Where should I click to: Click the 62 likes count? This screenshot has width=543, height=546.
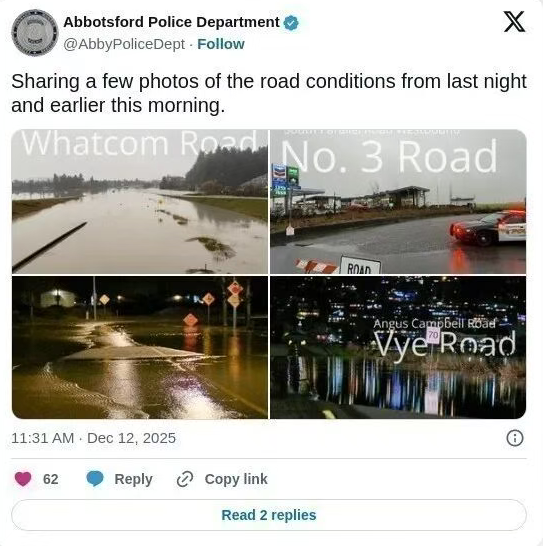pyautogui.click(x=51, y=479)
